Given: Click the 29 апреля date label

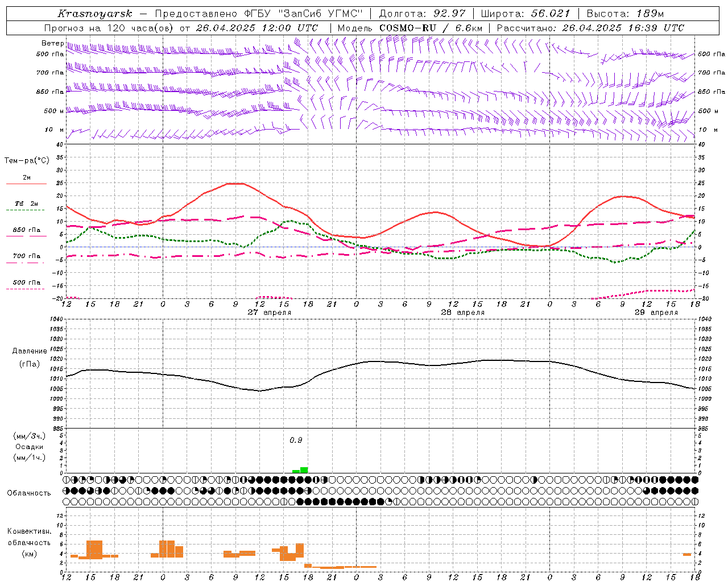Looking at the screenshot, I should click(656, 313).
